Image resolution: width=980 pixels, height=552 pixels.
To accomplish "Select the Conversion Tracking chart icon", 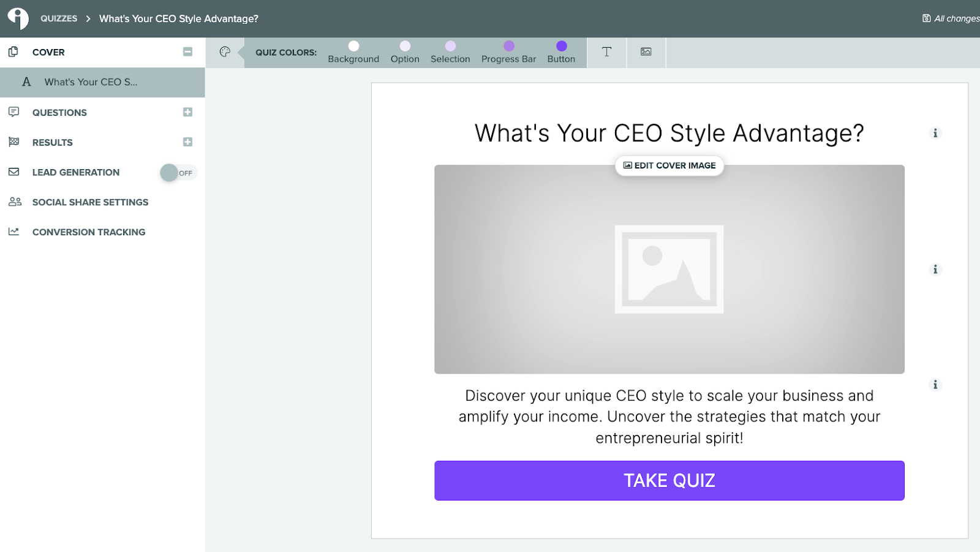I will pyautogui.click(x=13, y=232).
